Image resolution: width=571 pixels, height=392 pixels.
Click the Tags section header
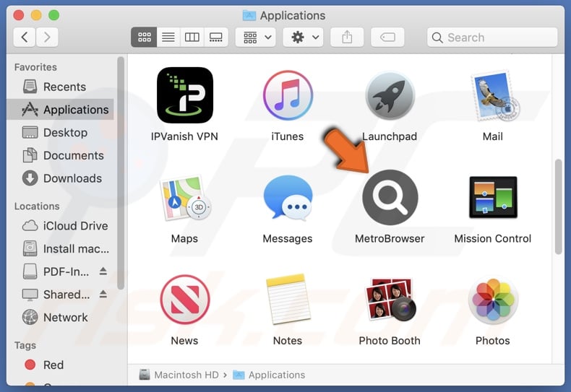tap(25, 345)
